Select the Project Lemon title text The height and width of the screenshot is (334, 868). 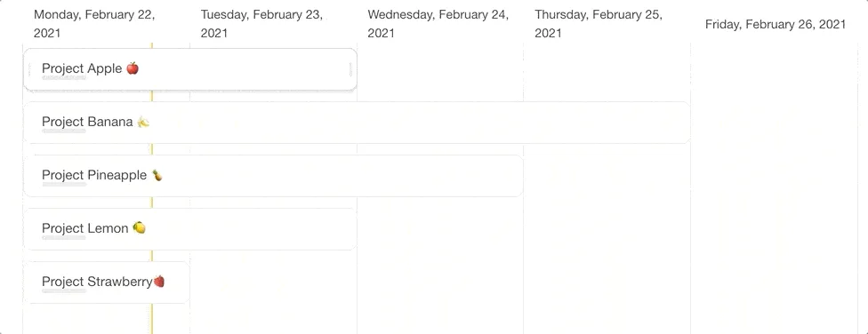tap(85, 227)
